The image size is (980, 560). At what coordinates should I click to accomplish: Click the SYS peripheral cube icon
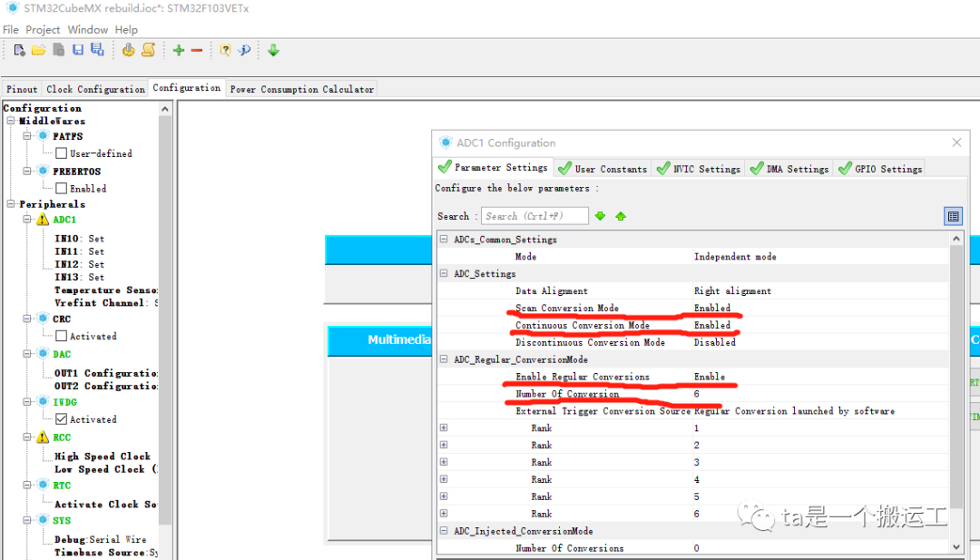point(44,520)
